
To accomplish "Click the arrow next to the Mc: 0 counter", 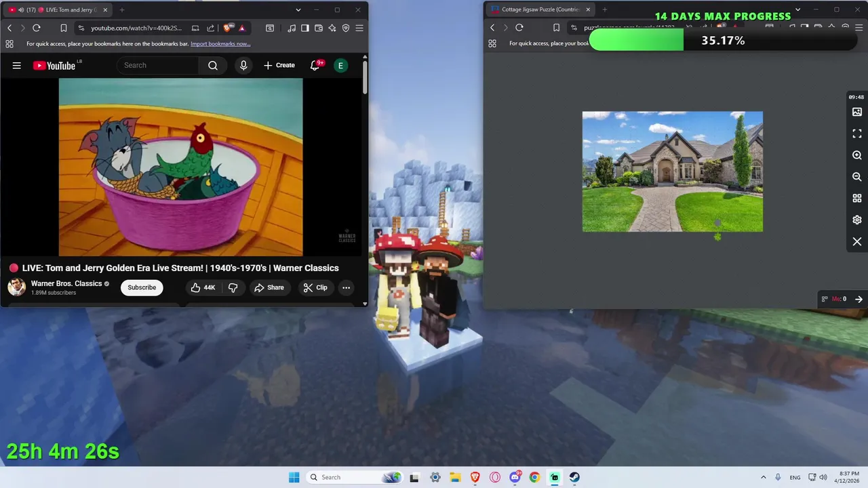I will (859, 299).
